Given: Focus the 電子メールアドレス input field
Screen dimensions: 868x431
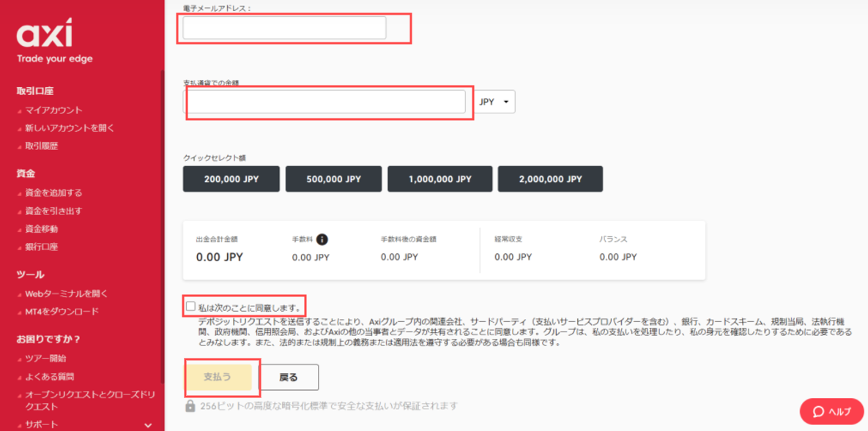Looking at the screenshot, I should point(284,28).
